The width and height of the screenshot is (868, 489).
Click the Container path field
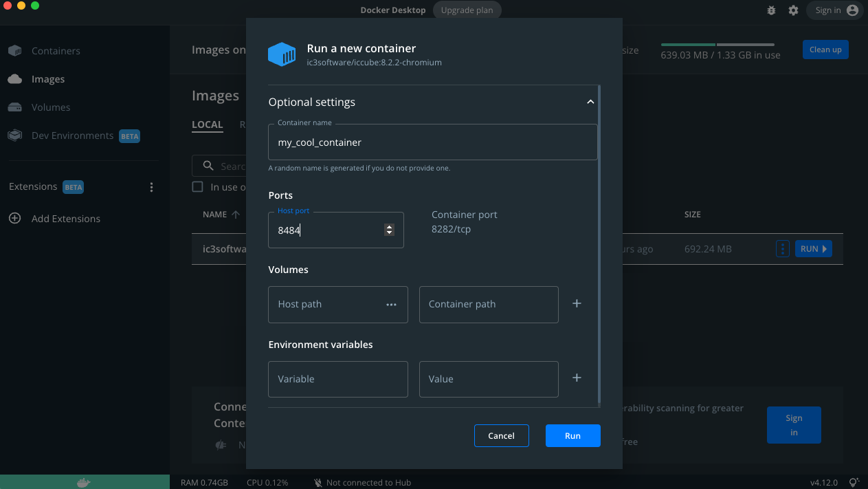click(489, 305)
